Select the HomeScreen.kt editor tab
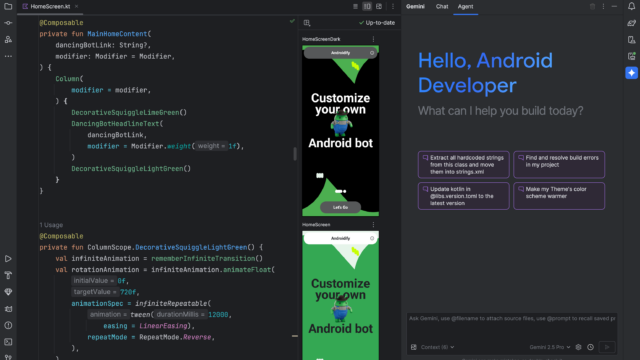Image resolution: width=640 pixels, height=360 pixels. click(50, 7)
